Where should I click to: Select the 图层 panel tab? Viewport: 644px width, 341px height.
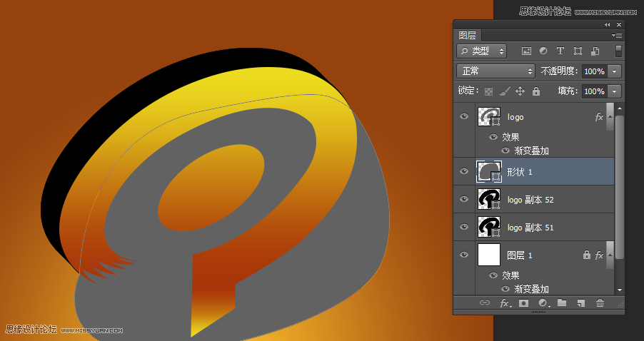click(468, 35)
